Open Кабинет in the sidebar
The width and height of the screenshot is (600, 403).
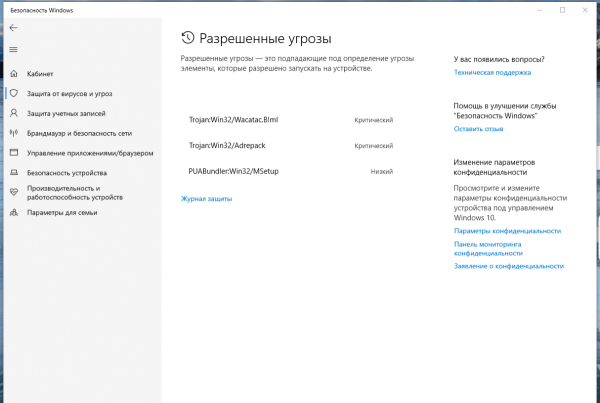tap(40, 74)
